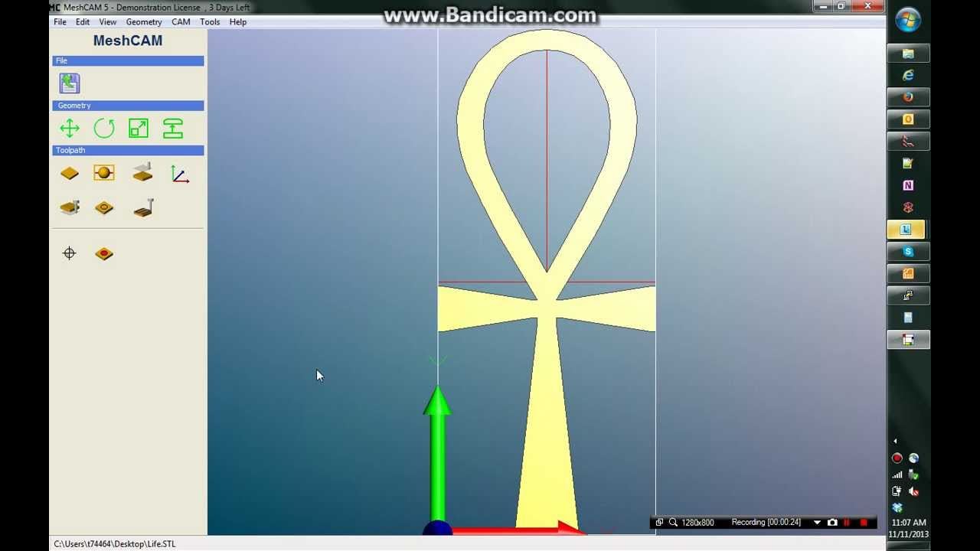Click the load file icon in File section
The height and width of the screenshot is (551, 980).
[x=70, y=83]
